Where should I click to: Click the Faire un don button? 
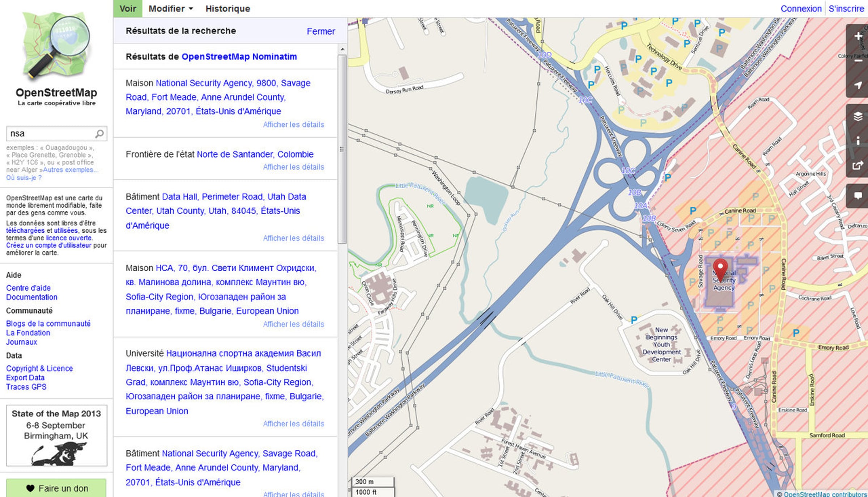[56, 488]
